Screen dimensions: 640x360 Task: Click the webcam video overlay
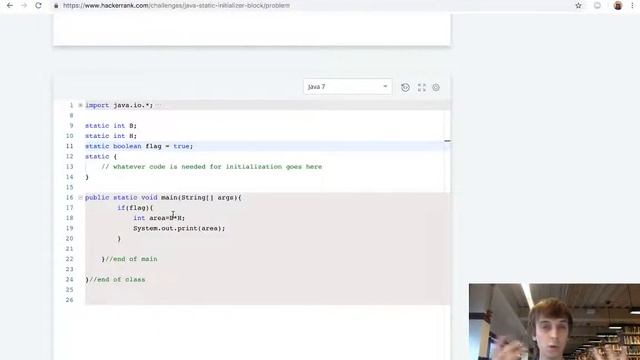tap(554, 322)
